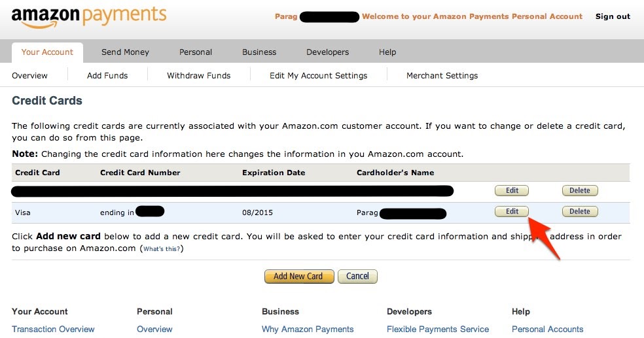Open the What's this? link

[162, 248]
